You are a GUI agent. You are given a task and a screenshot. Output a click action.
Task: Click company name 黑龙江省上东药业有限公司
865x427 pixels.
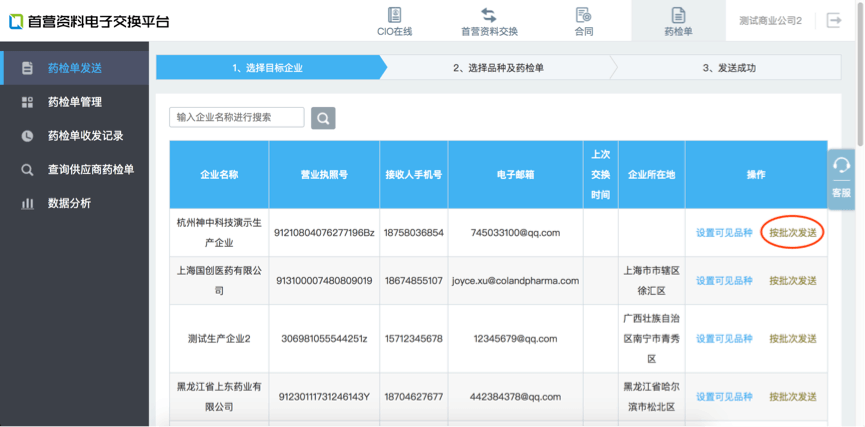coord(219,397)
